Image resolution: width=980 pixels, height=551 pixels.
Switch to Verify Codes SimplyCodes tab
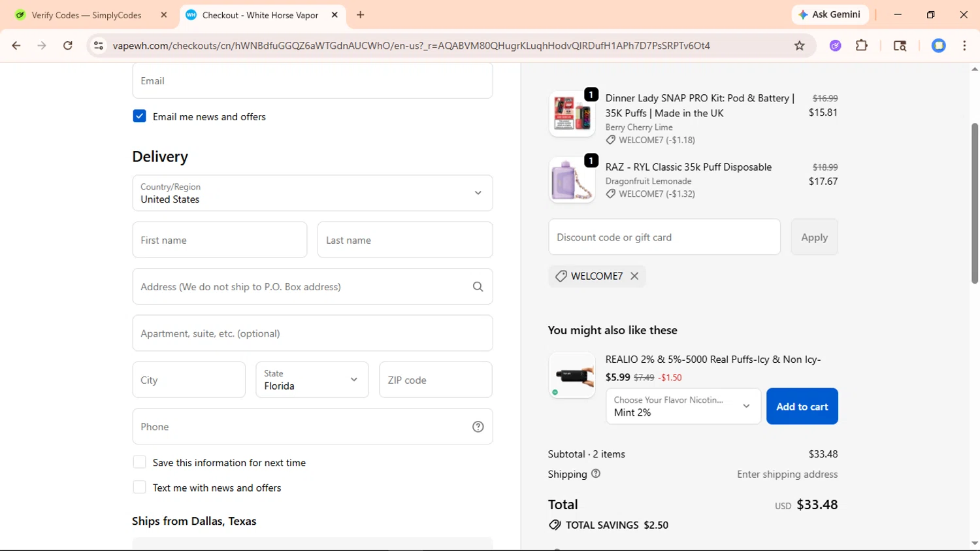click(90, 15)
